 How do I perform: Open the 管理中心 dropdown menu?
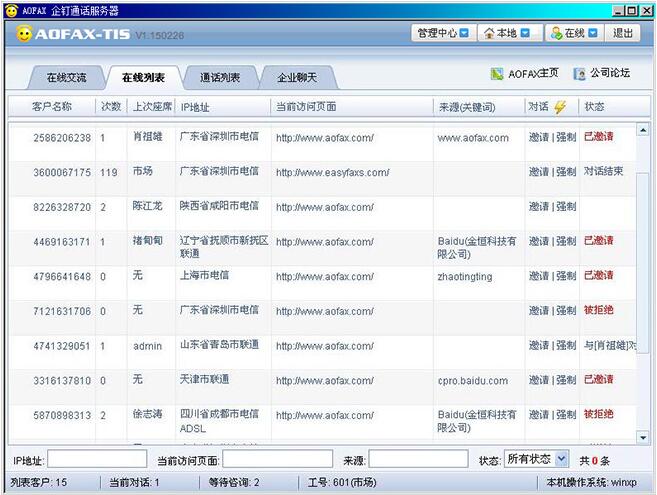442,33
